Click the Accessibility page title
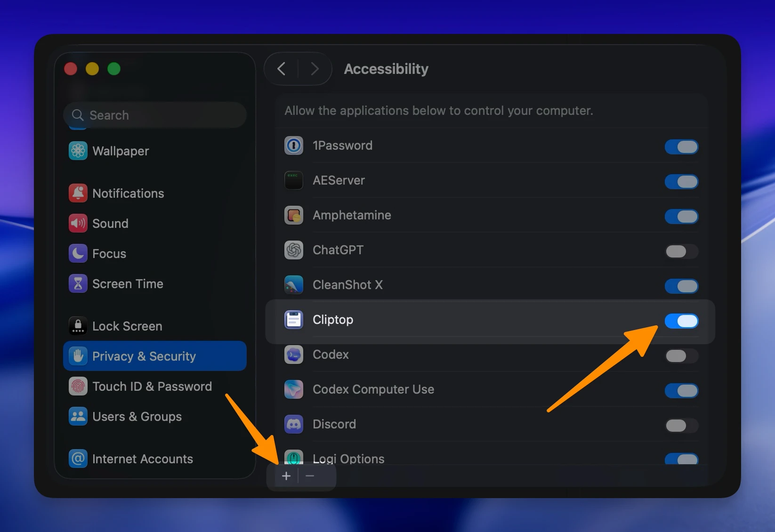775x532 pixels. pos(386,69)
